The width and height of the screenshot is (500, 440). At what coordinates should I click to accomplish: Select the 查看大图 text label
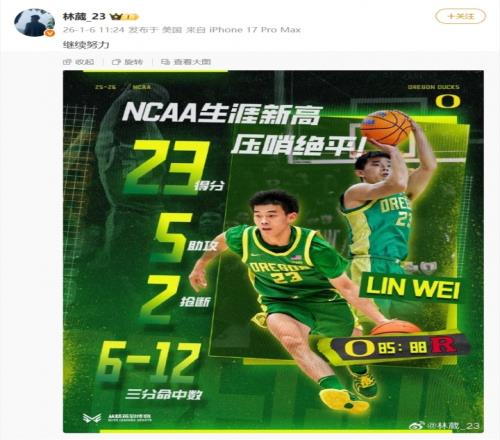[x=192, y=62]
